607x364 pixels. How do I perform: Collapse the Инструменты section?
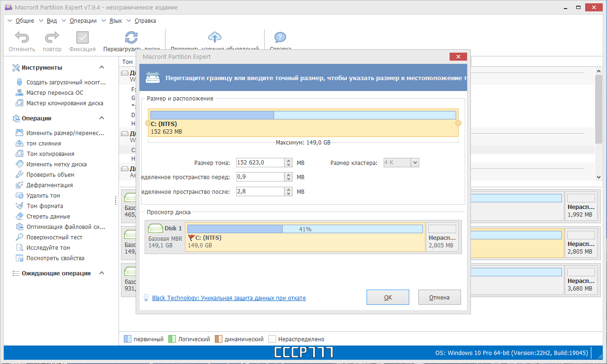click(x=101, y=68)
